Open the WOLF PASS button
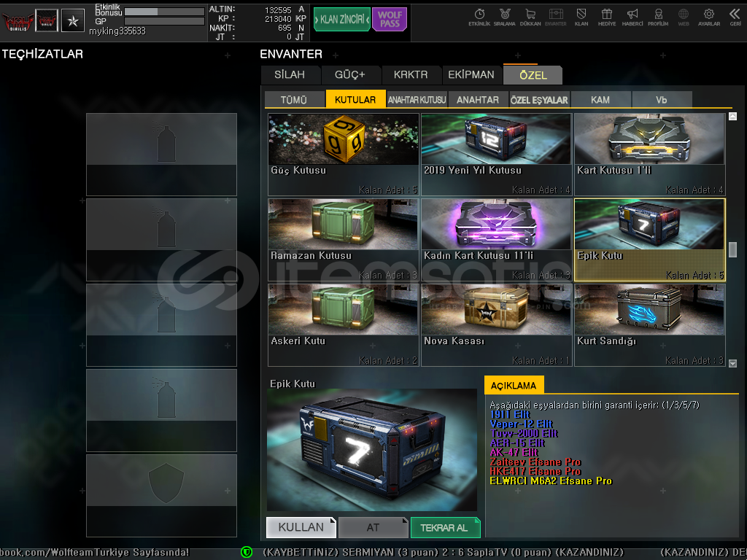 (x=390, y=20)
